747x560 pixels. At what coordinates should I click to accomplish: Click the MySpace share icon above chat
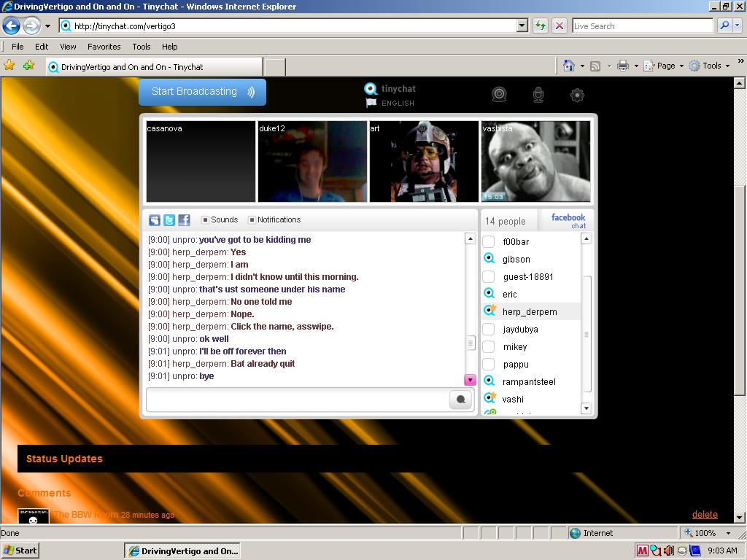(155, 220)
